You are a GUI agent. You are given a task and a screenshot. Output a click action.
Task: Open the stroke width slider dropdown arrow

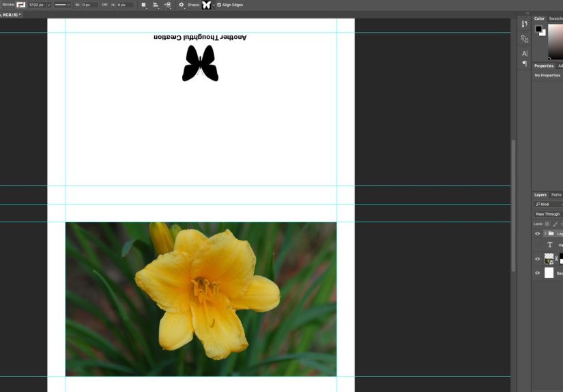49,5
